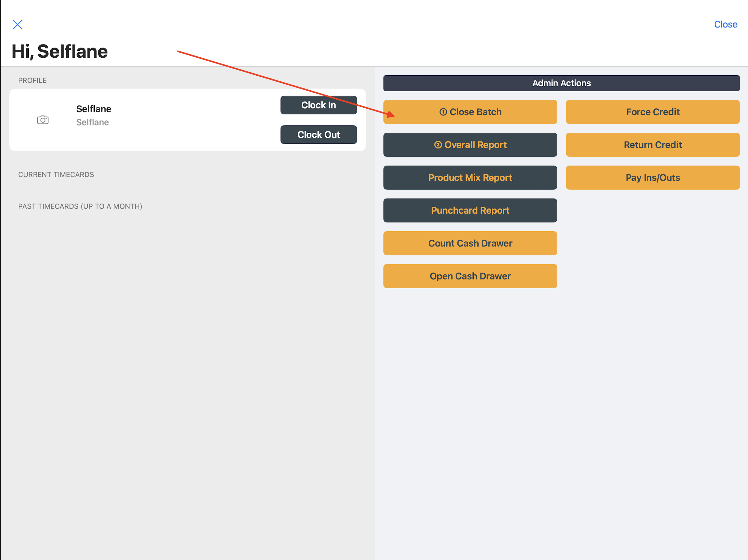The height and width of the screenshot is (560, 748).
Task: Open Pay Ins/Outs
Action: click(x=653, y=177)
